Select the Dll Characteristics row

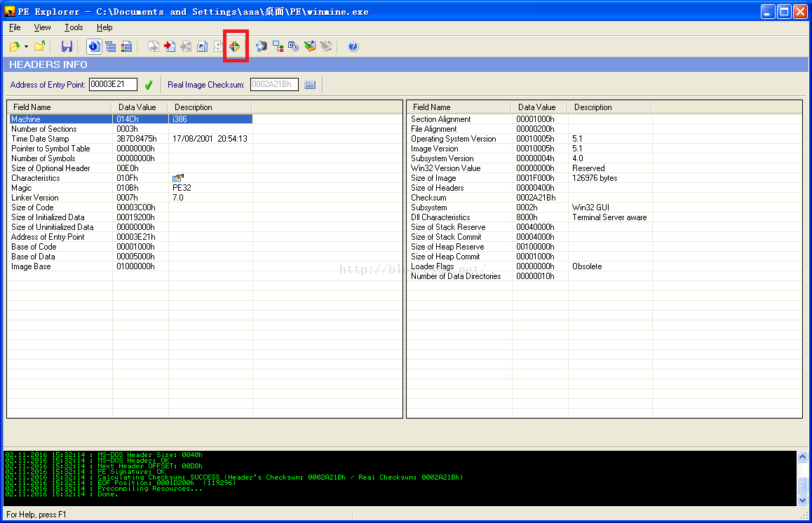pyautogui.click(x=530, y=217)
